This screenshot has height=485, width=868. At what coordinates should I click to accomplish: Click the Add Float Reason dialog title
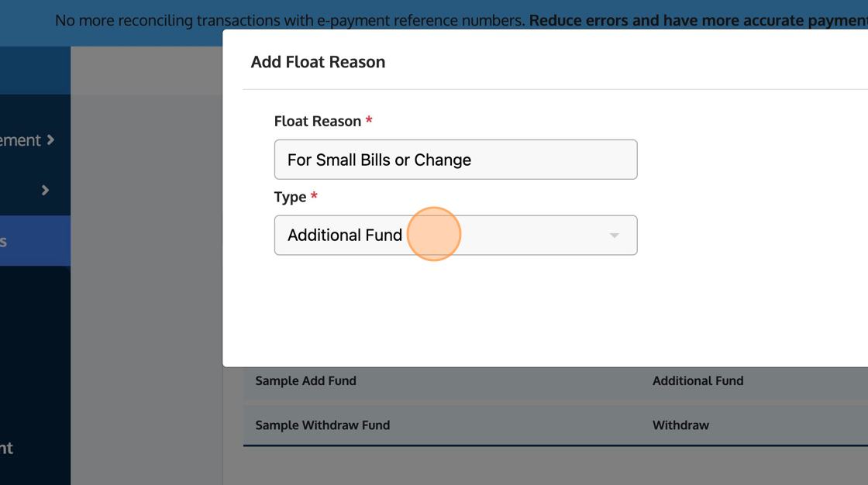click(318, 62)
